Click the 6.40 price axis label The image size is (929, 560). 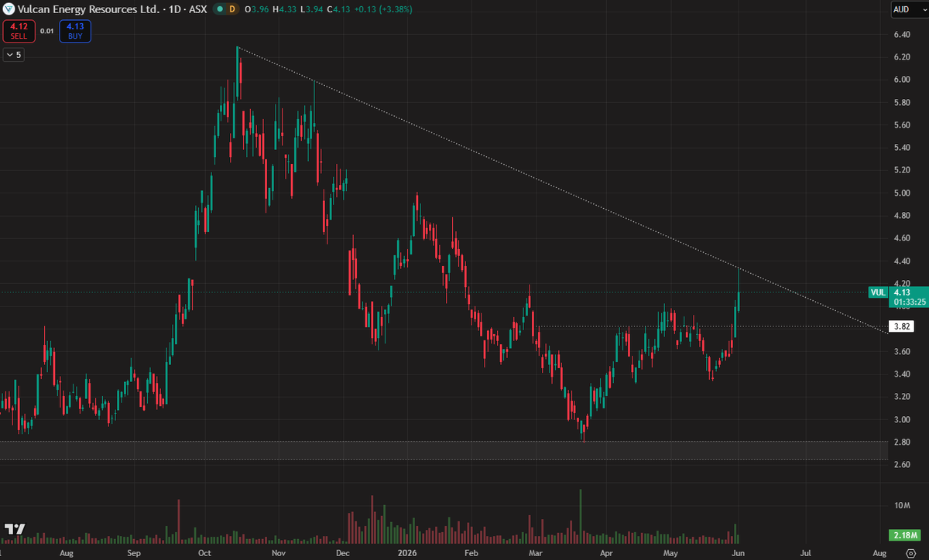(x=901, y=35)
